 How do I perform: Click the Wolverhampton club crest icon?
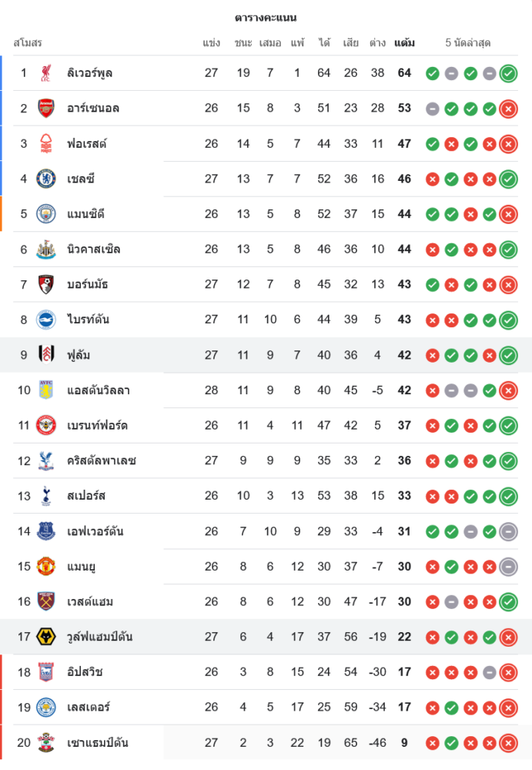46,637
